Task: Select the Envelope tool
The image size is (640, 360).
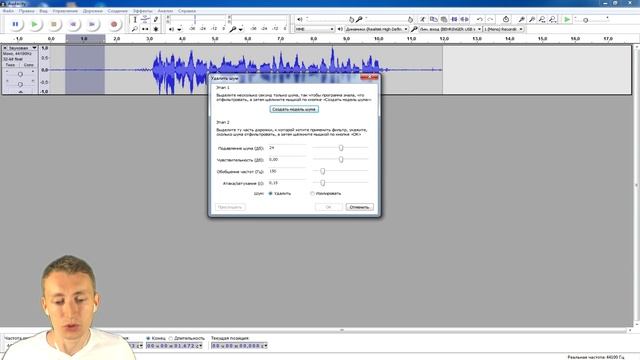Action: pyautogui.click(x=145, y=19)
